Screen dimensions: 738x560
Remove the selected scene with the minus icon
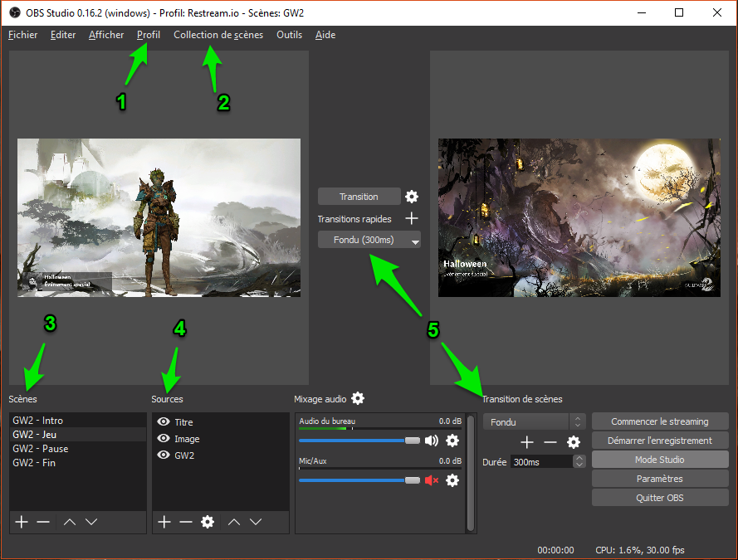tap(43, 522)
